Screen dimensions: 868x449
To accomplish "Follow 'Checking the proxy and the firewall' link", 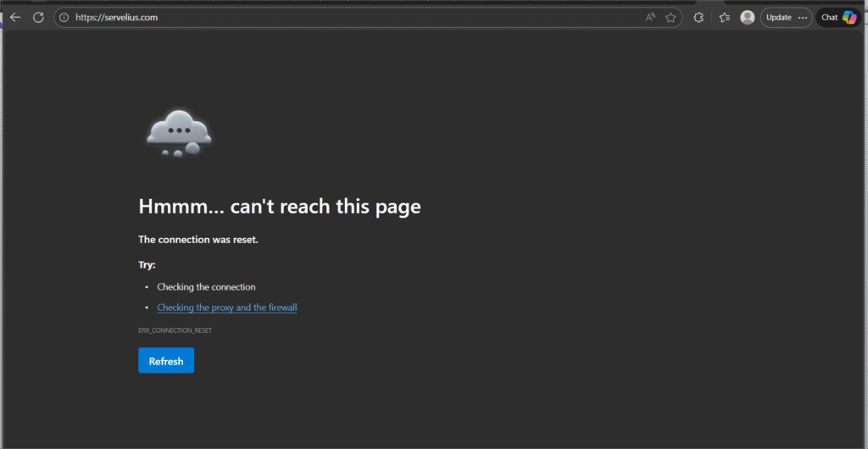I will (x=226, y=308).
